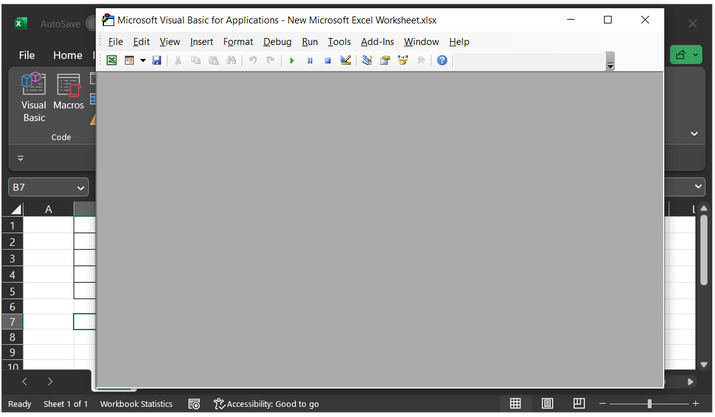Open the Run menu

[310, 42]
